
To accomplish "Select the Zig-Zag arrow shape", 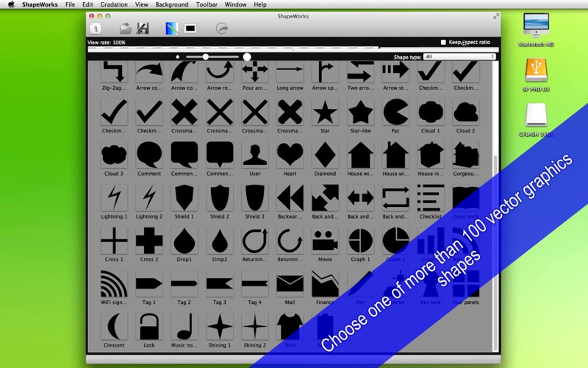I will 114,72.
